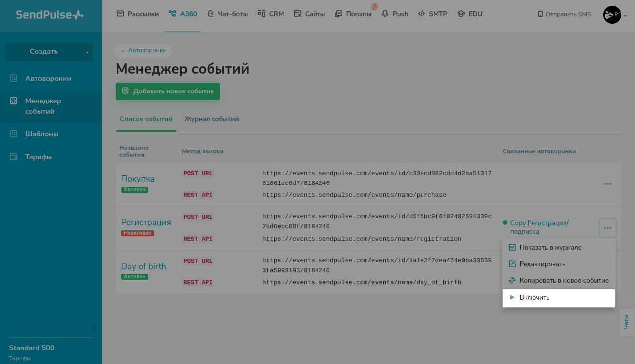Open the Чаты side widget

tap(627, 322)
